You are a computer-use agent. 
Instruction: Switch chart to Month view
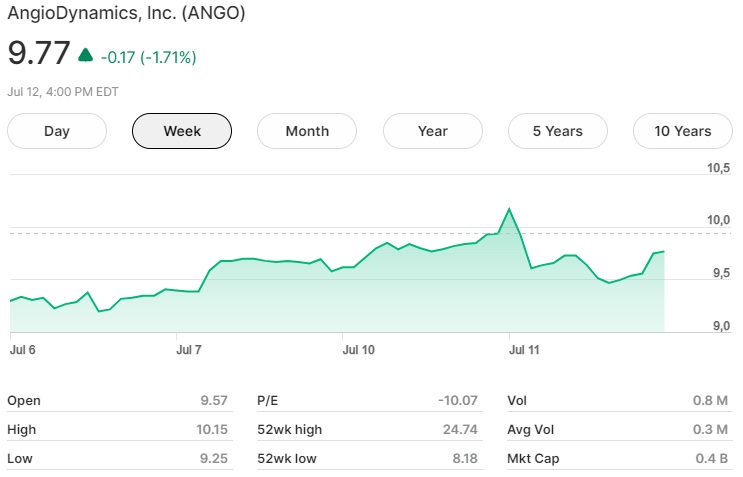(307, 131)
